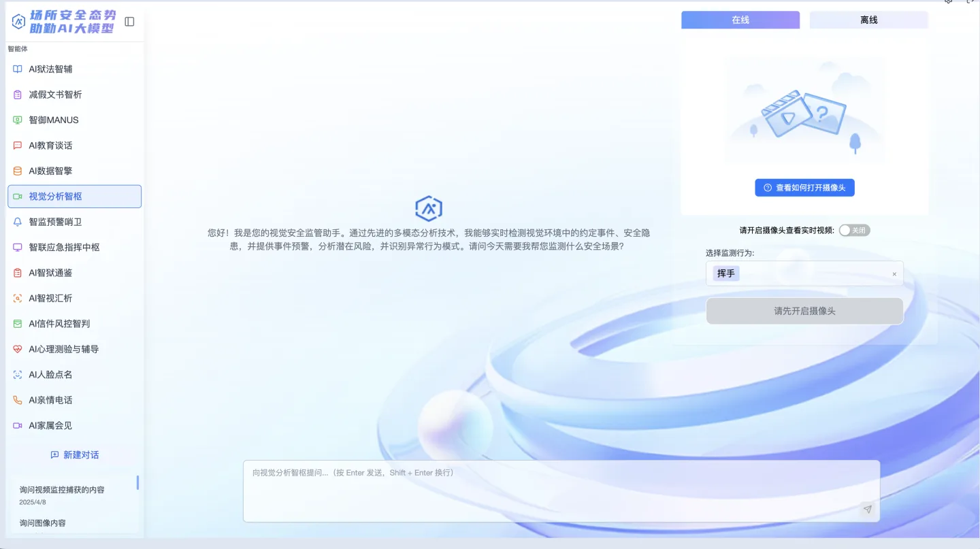980x549 pixels.
Task: Select the AI数据智擎 database icon
Action: 18,171
